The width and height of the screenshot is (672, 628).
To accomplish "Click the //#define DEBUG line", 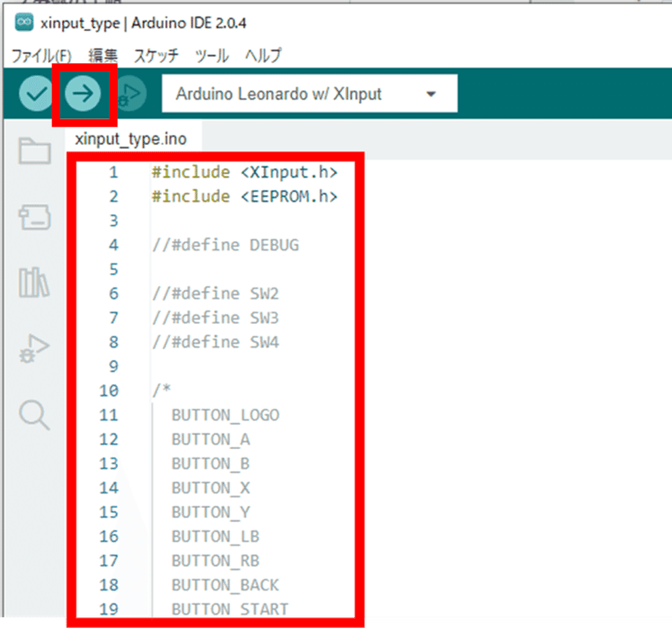I will point(226,245).
